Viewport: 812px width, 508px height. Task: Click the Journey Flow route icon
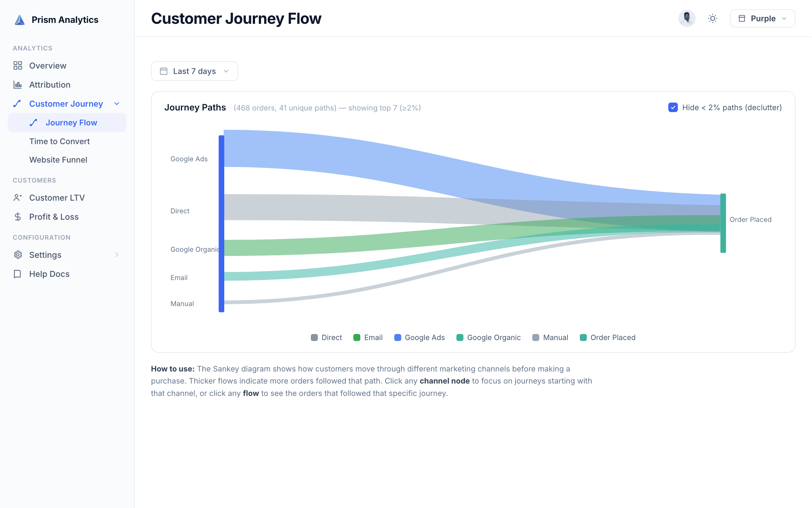tap(34, 123)
